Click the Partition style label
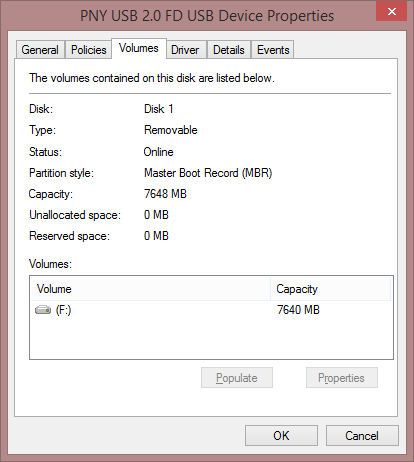Viewport: 414px width, 462px height. tap(62, 173)
